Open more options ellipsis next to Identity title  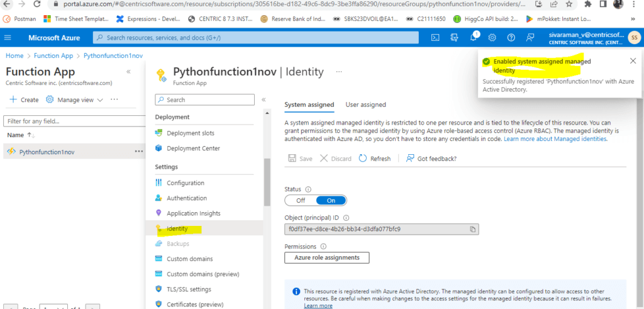[x=339, y=72]
